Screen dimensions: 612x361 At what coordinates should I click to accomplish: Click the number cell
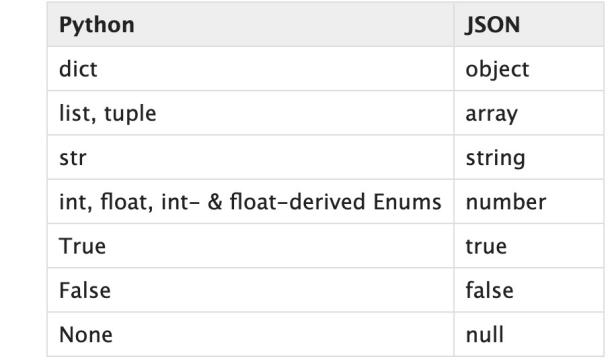529,202
